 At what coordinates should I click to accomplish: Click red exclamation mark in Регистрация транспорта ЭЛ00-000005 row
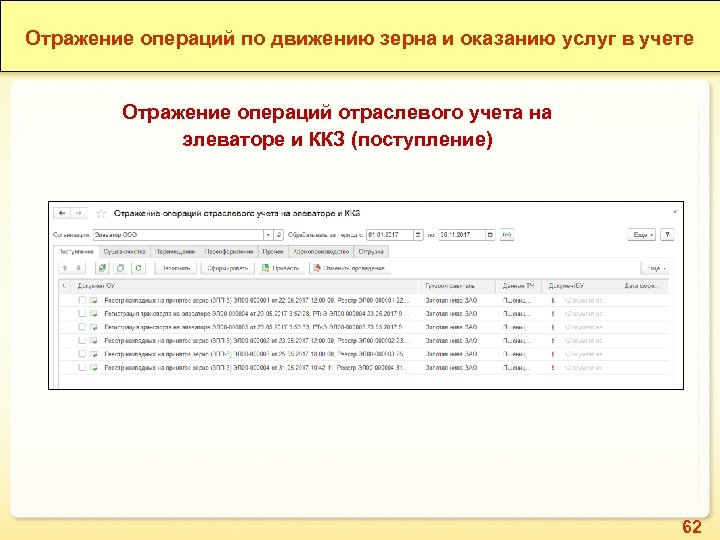[x=553, y=327]
